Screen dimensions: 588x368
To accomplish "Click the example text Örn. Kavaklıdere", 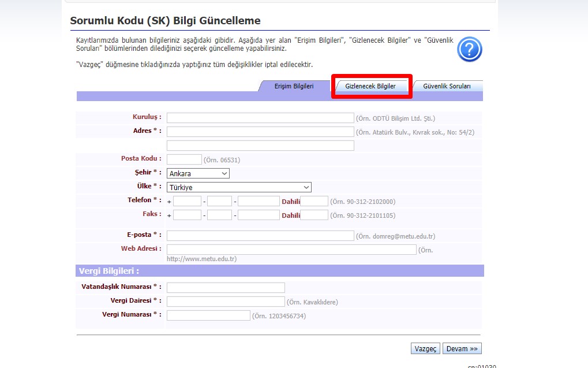I will tap(312, 302).
